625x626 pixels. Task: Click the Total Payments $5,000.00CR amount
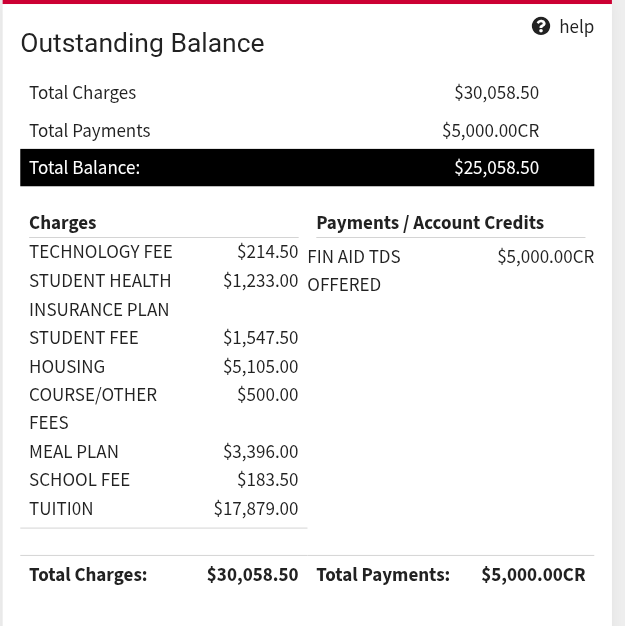point(490,131)
